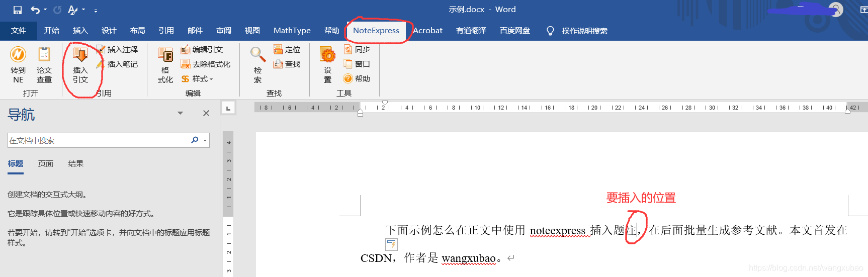The height and width of the screenshot is (277, 868).
Task: Click the right indent marker on ruler
Action: click(x=847, y=111)
